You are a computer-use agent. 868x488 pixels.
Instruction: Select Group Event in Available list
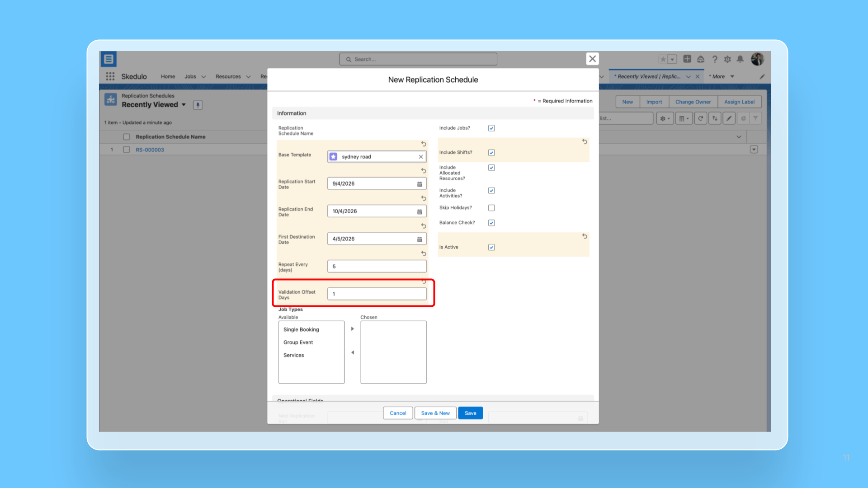[298, 343]
